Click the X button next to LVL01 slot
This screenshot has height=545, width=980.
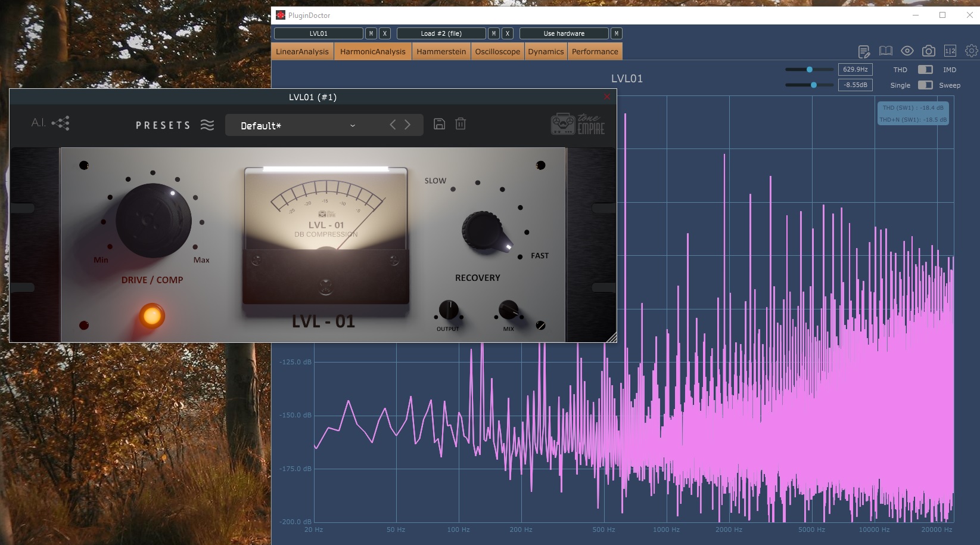click(385, 33)
